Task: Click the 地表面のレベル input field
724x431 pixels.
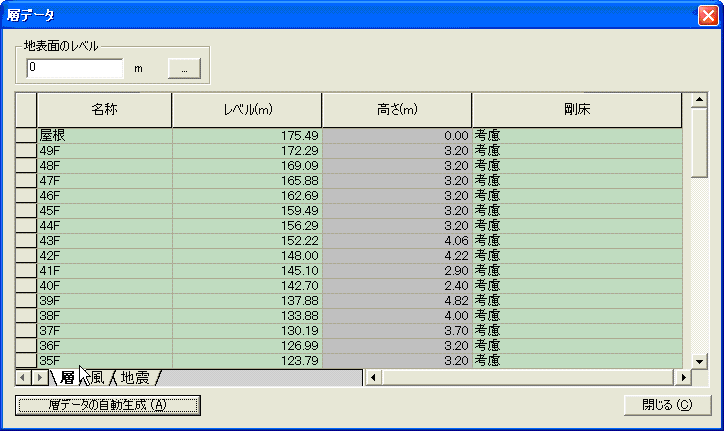Action: (74, 68)
